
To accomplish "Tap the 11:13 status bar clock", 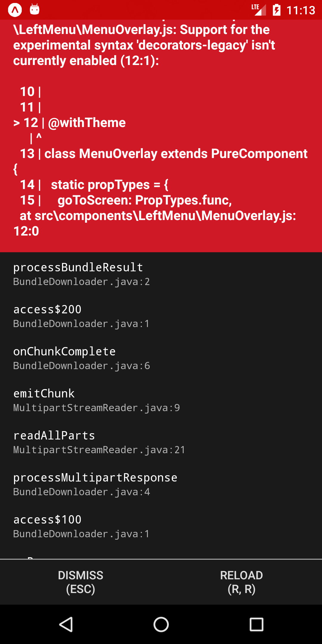I will tap(301, 10).
